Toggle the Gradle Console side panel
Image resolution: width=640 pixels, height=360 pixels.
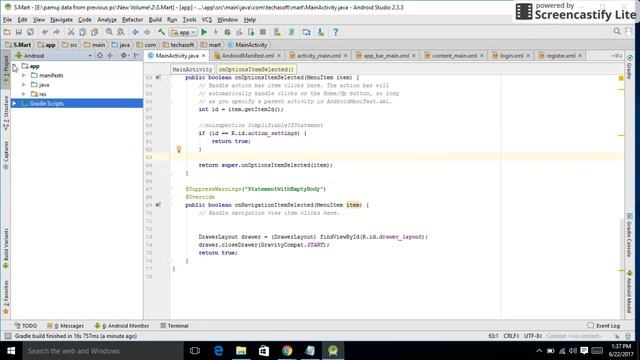pos(629,235)
